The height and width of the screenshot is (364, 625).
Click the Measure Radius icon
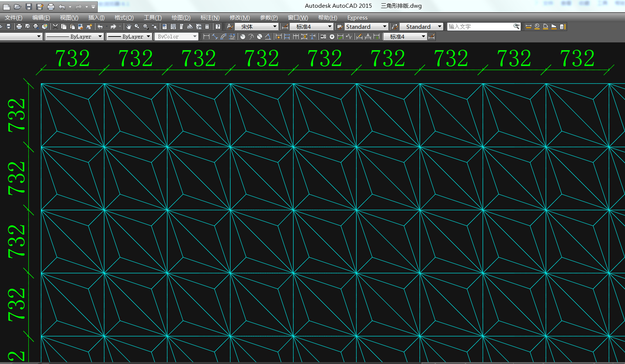537,27
